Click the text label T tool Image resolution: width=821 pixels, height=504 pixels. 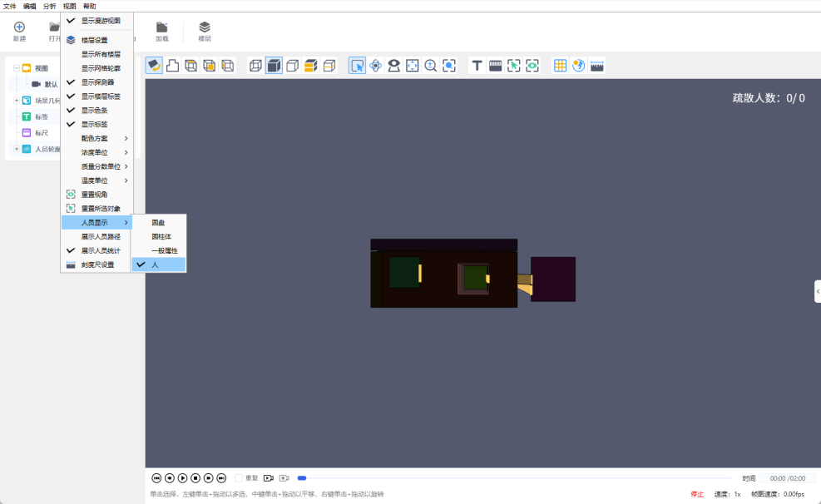coord(477,66)
